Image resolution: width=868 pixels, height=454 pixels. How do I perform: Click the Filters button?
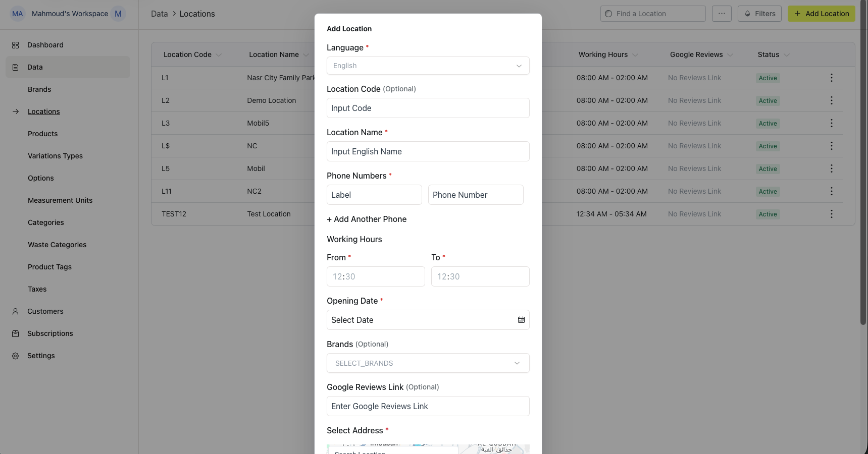coord(759,14)
